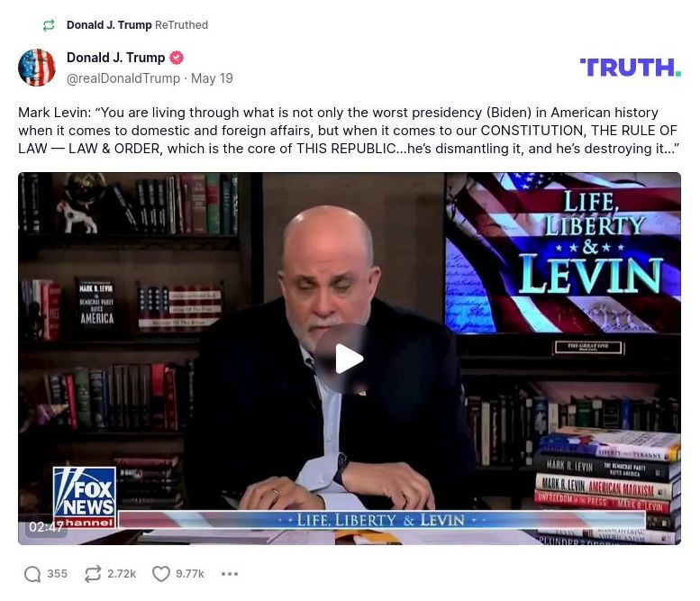Click the May 19 post date
Image resolution: width=700 pixels, height=601 pixels.
(x=212, y=78)
